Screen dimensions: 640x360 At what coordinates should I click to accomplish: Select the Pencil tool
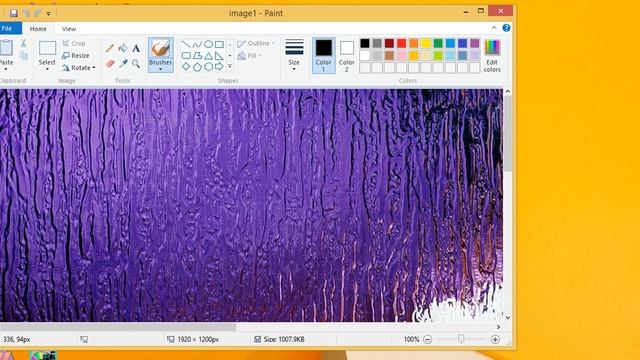[x=109, y=48]
